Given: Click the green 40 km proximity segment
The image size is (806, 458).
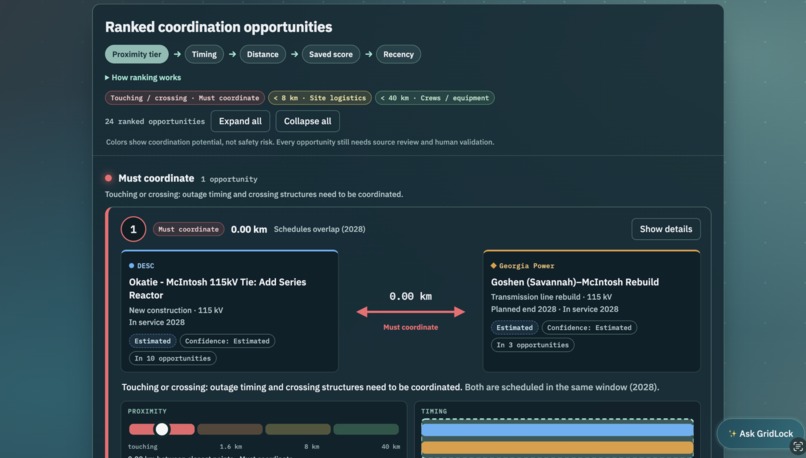Looking at the screenshot, I should (x=366, y=429).
